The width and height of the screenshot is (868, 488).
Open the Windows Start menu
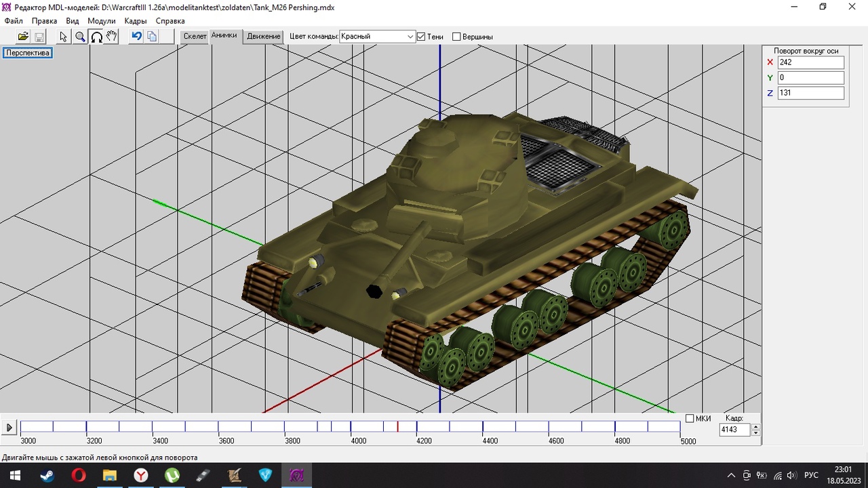click(x=14, y=475)
